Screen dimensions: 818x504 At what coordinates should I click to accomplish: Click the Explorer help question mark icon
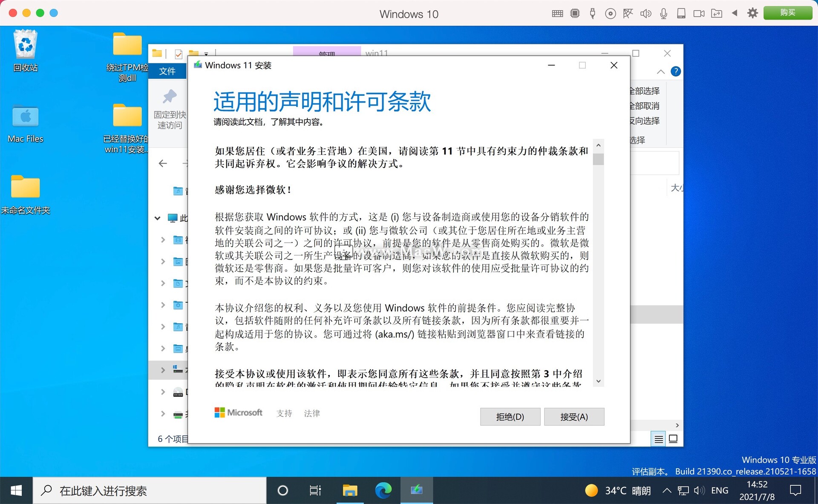[x=675, y=72]
